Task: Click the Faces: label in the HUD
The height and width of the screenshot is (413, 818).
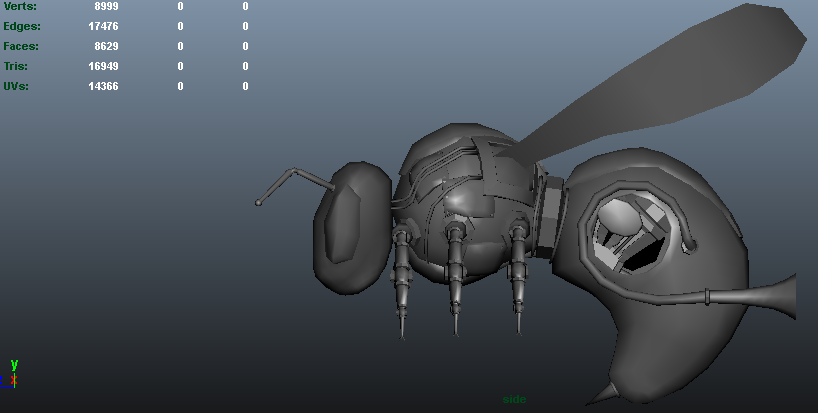Action: point(21,46)
